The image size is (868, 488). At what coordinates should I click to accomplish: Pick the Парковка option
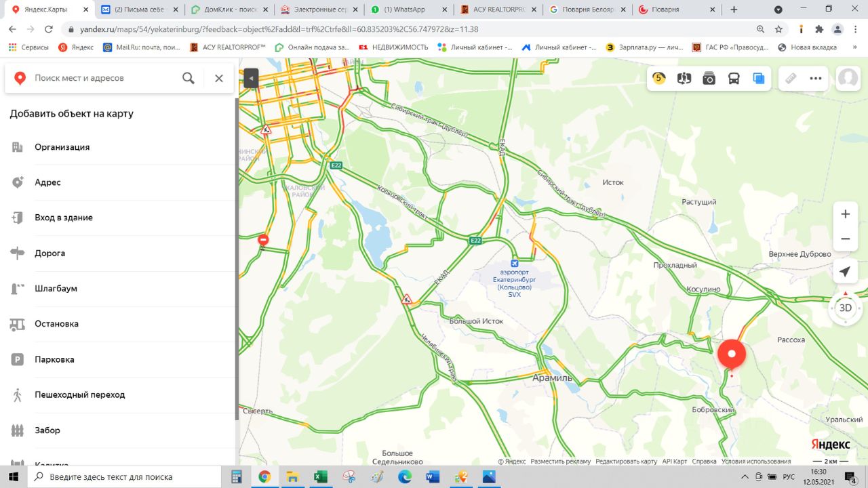pos(119,359)
